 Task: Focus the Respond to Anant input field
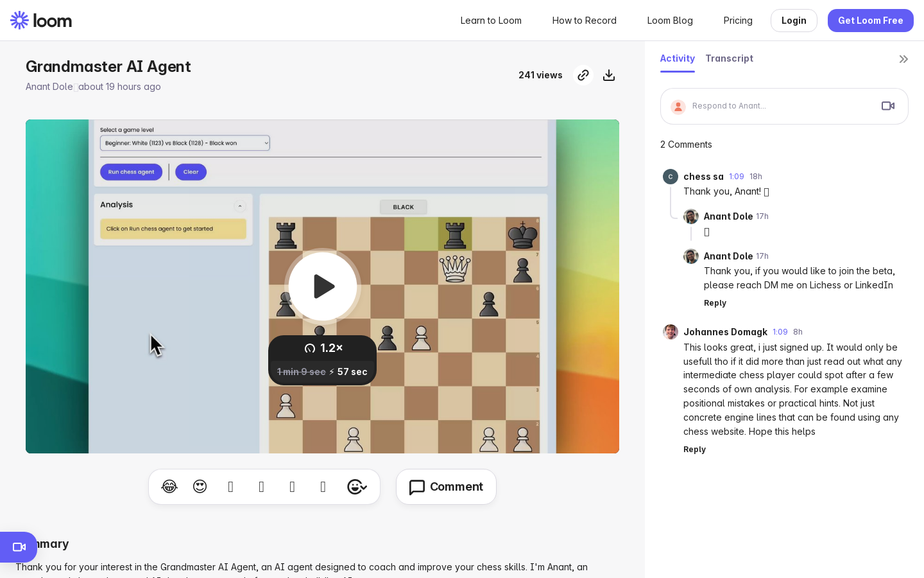click(784, 106)
